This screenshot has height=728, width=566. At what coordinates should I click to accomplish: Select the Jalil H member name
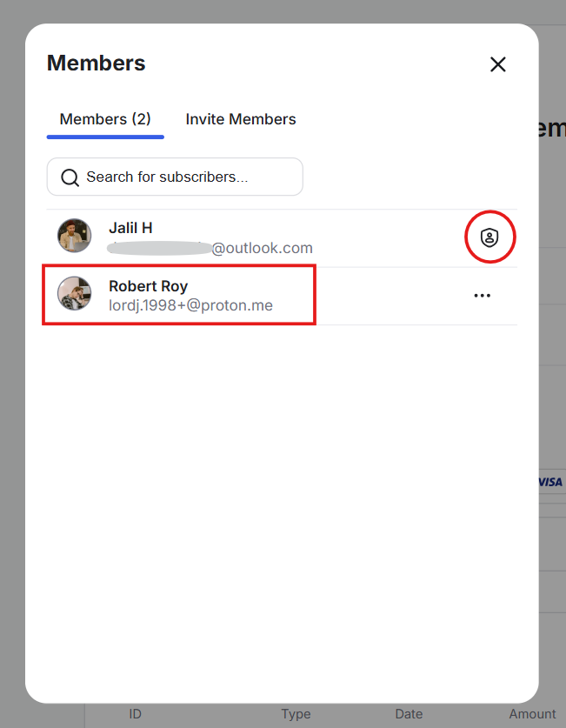(130, 228)
